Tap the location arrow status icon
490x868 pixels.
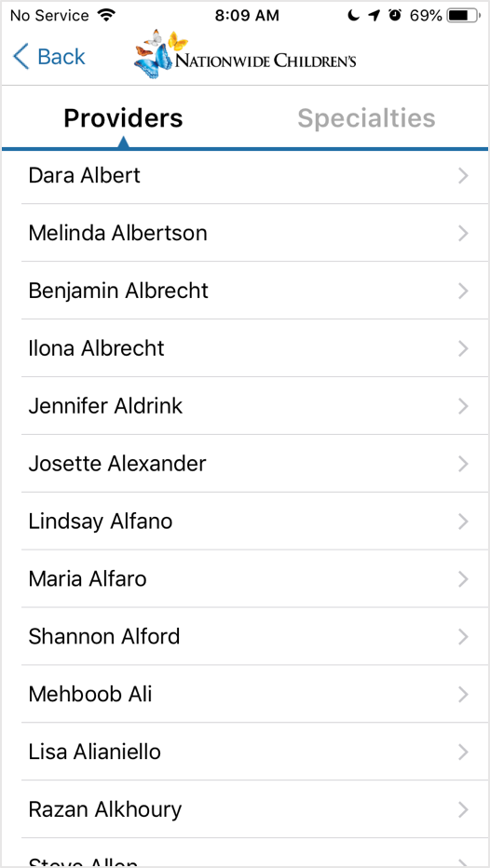[374, 16]
